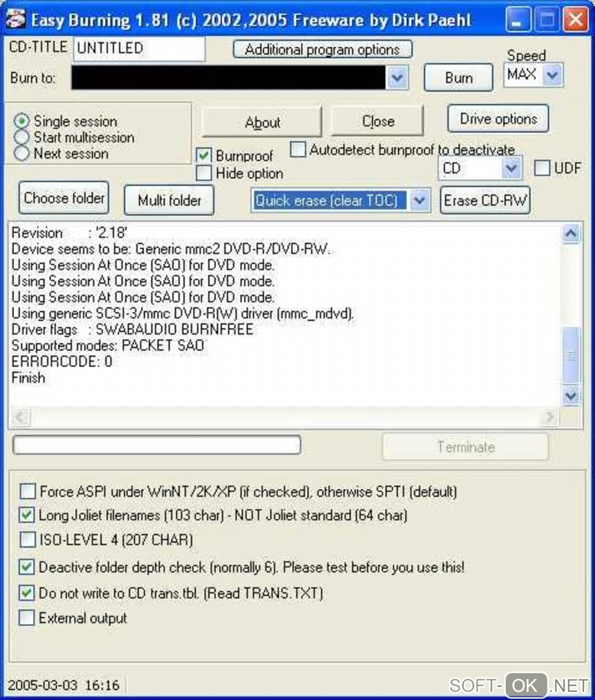Expand the CD media type dropdown
The width and height of the screenshot is (595, 700).
(x=511, y=169)
